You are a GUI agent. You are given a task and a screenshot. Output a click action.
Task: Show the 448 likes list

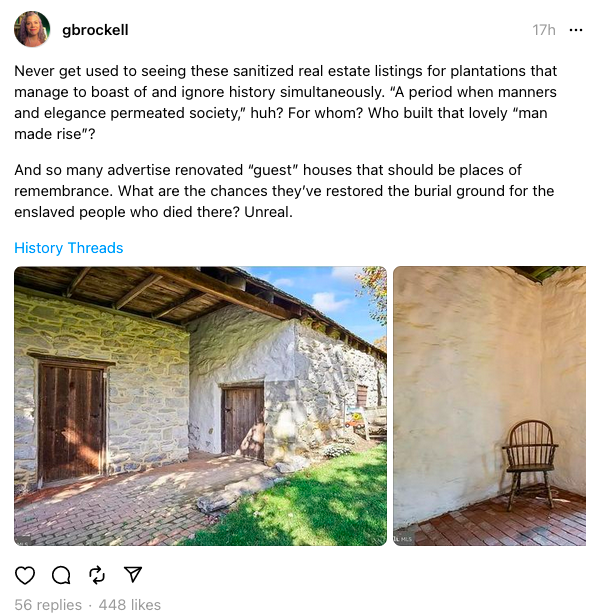[131, 604]
